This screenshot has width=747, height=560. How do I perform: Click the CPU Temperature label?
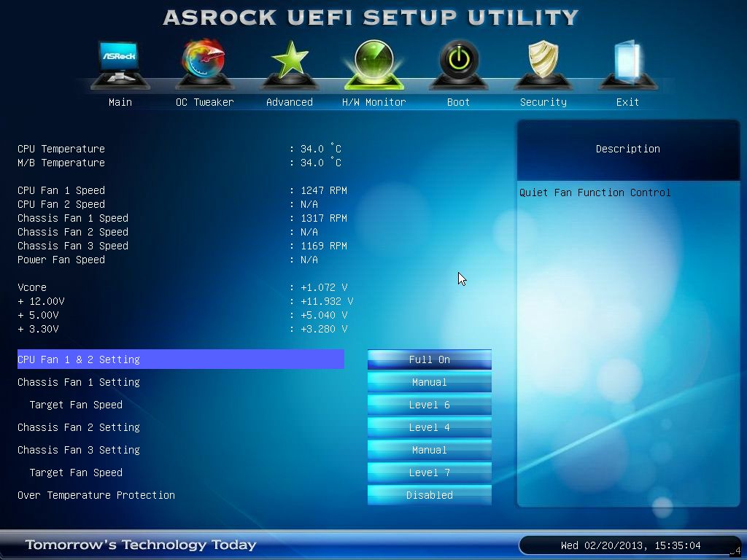pos(61,149)
